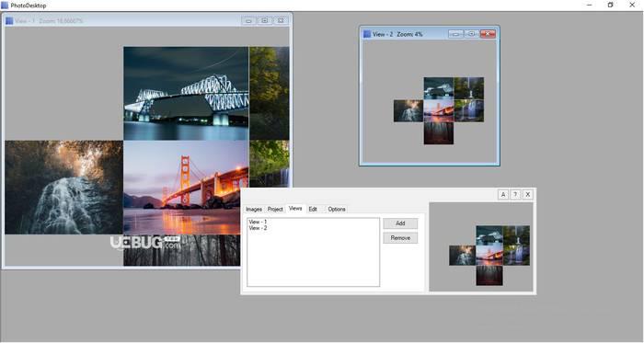Select "View - 1" in the views list

point(258,222)
